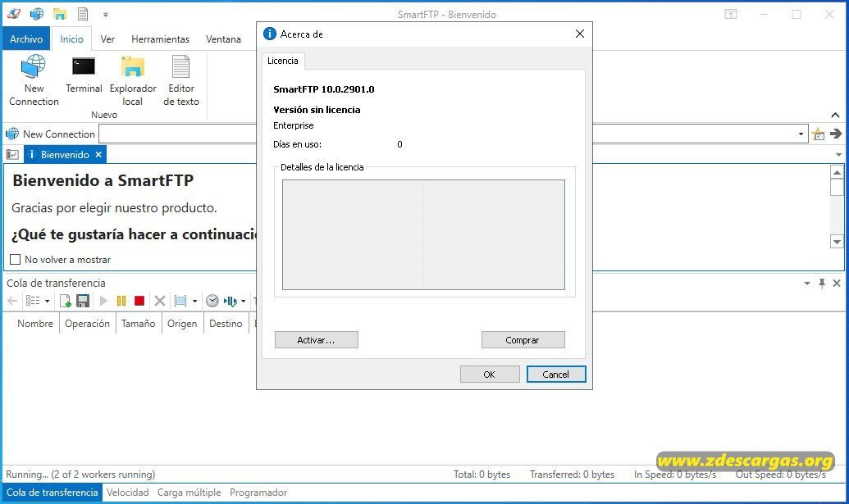This screenshot has height=504, width=849.
Task: Expand the address bar history dropdown
Action: pos(801,134)
